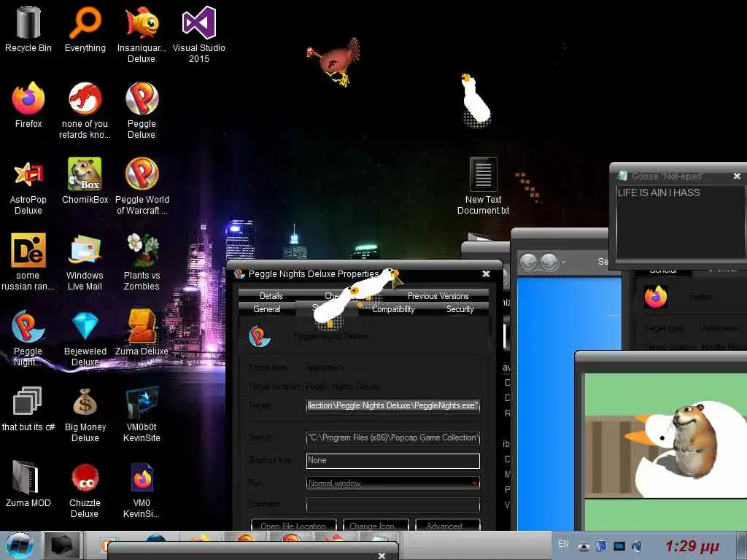Select the Chuzzle Deluxe desktop icon
The width and height of the screenshot is (747, 560).
pyautogui.click(x=85, y=489)
